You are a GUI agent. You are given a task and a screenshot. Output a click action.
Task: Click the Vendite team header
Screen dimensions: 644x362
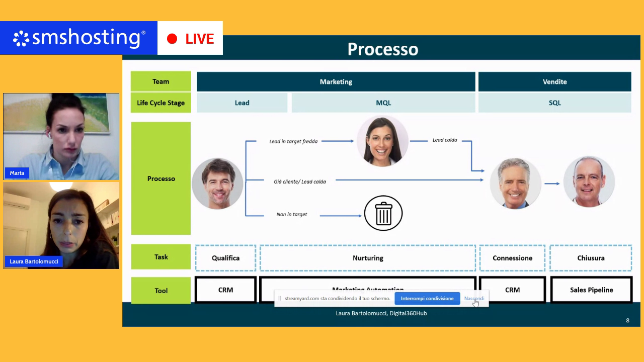(x=554, y=81)
